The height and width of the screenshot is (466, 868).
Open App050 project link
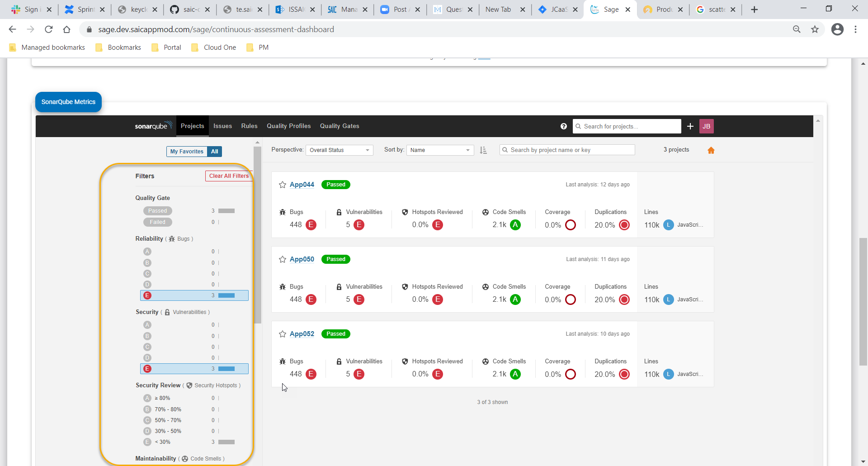[x=302, y=259]
